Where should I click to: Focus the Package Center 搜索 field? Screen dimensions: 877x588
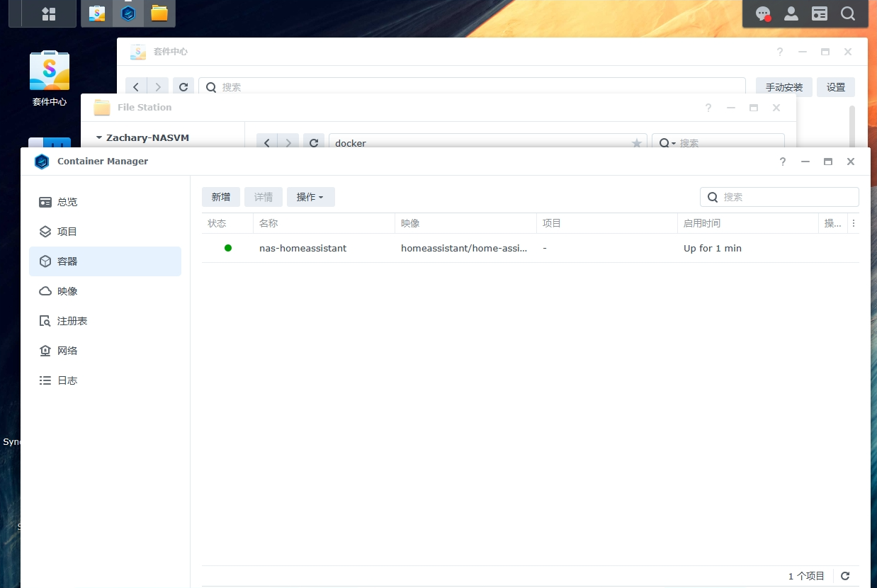tap(472, 87)
